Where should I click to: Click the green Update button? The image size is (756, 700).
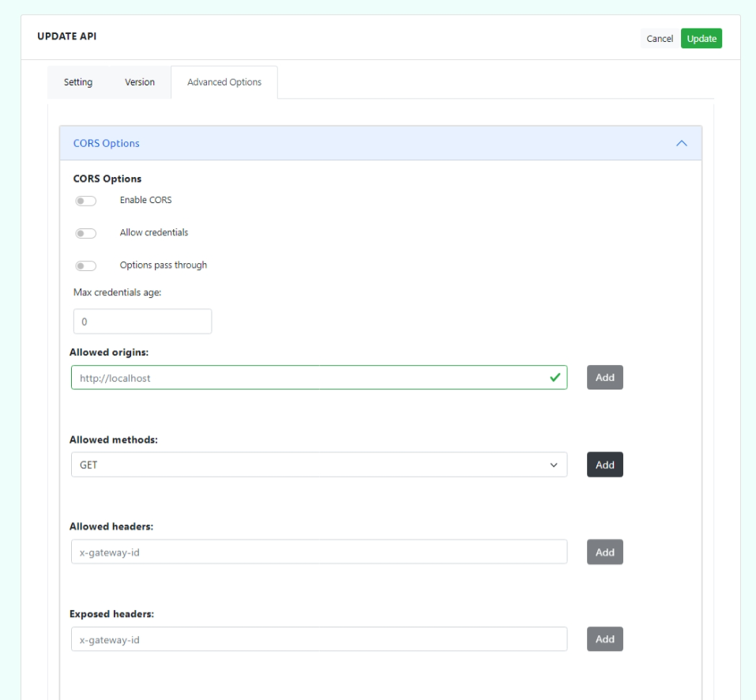tap(701, 38)
